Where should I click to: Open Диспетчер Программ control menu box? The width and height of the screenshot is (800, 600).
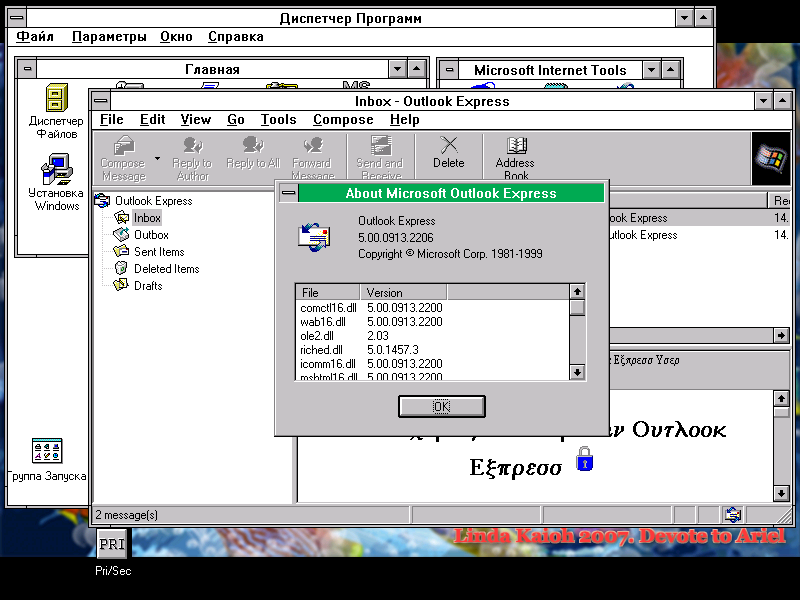[x=16, y=18]
